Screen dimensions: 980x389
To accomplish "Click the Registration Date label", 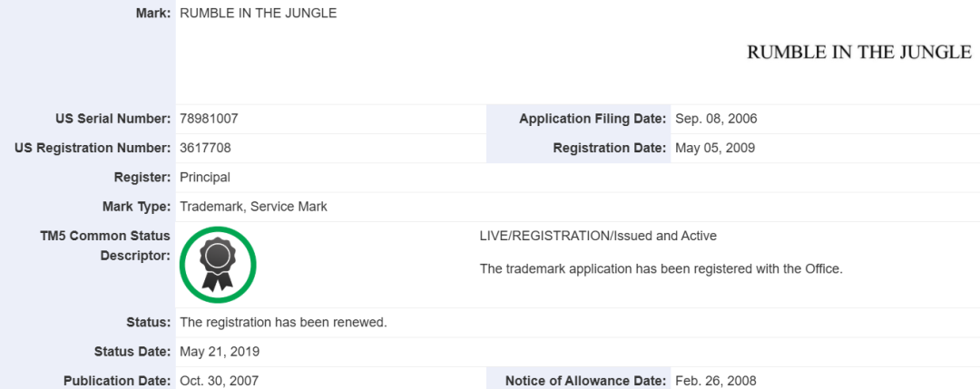I will point(609,148).
